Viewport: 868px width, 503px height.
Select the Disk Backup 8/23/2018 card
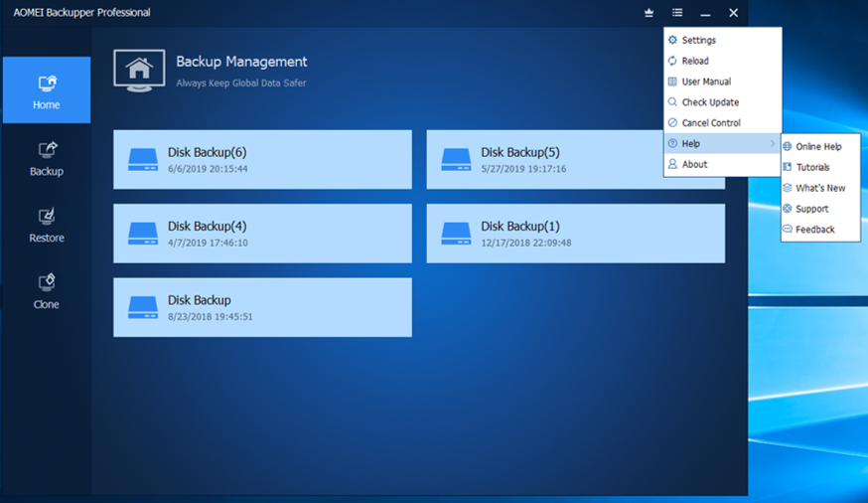point(262,307)
